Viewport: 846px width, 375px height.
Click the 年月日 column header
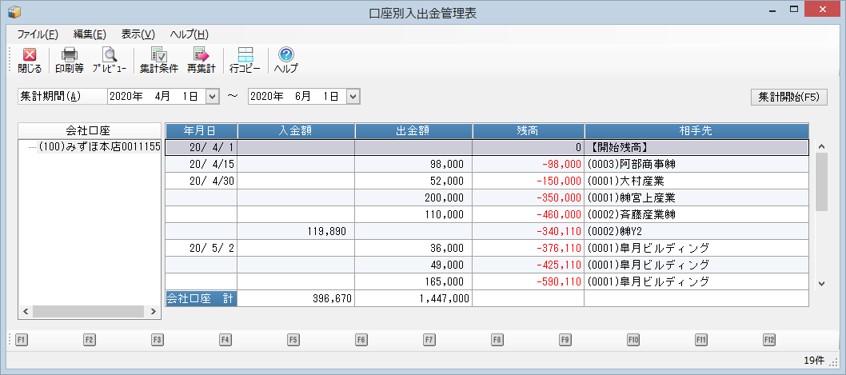pos(201,131)
